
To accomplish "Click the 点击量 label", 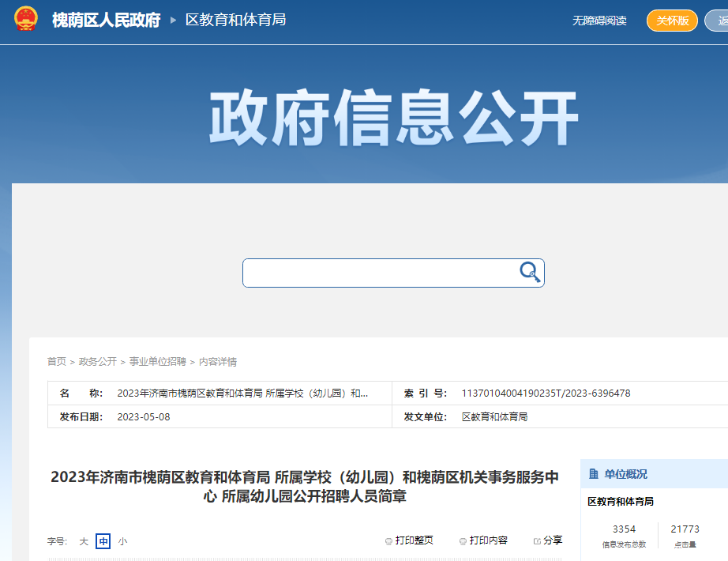I will point(685,544).
